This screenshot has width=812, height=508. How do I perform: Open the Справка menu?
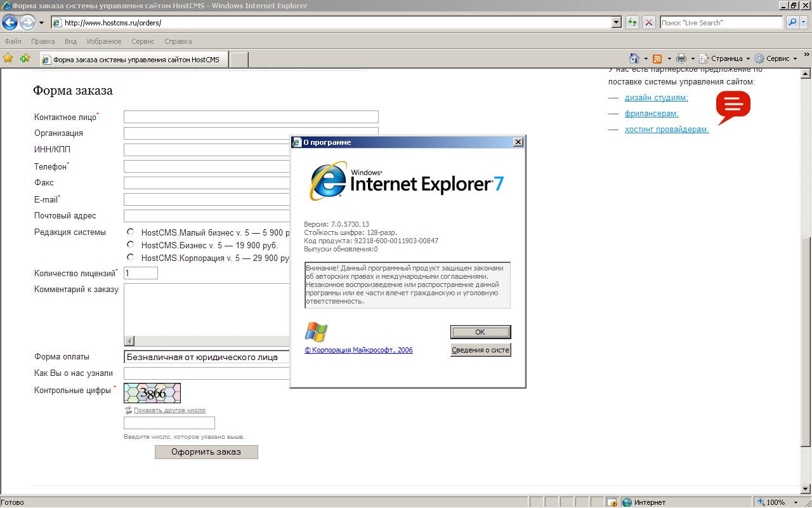[x=178, y=41]
